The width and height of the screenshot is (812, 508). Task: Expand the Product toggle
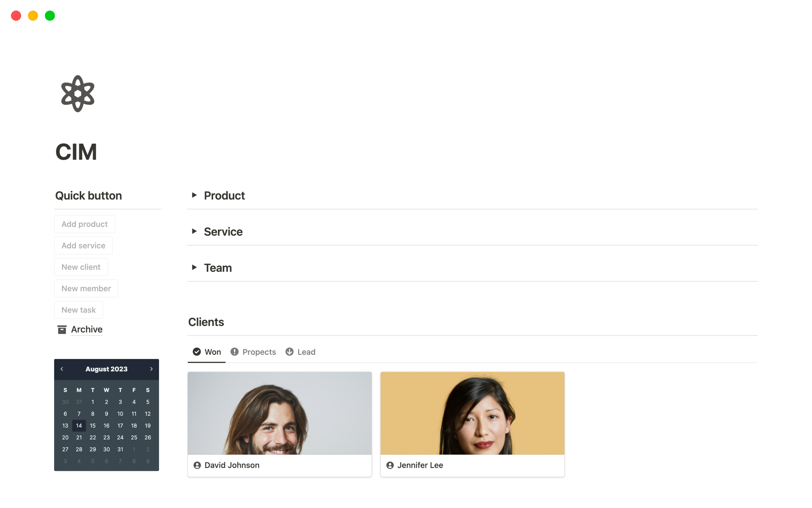click(x=194, y=195)
